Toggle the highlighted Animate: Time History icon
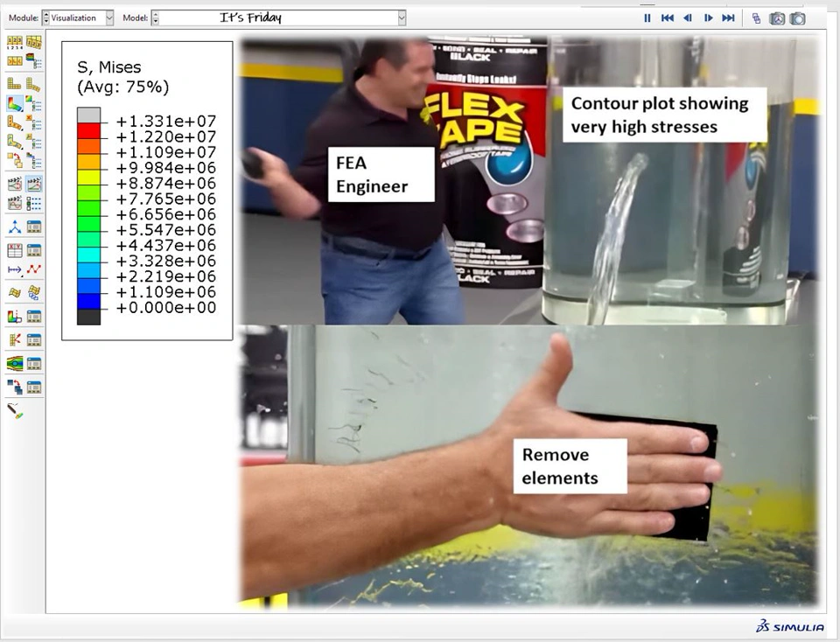This screenshot has width=840, height=642. coord(34,184)
